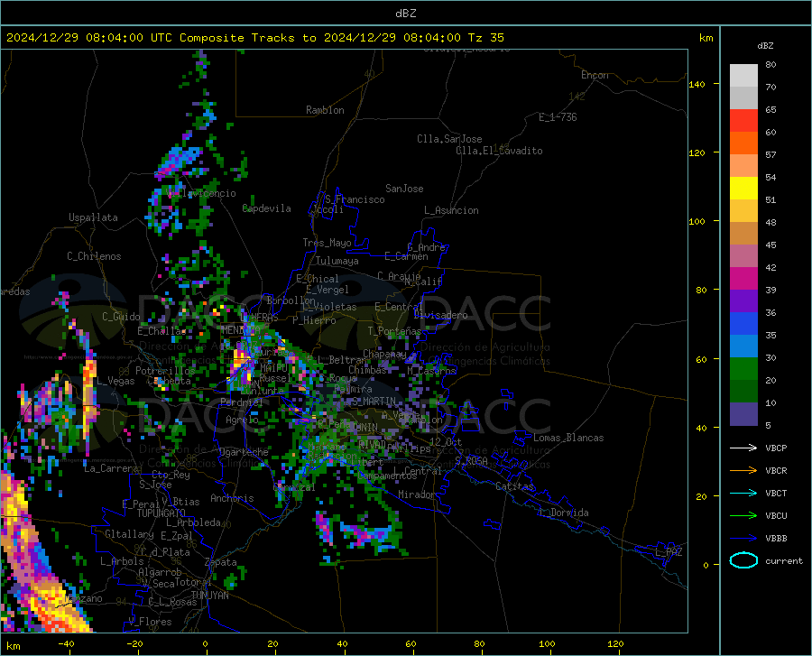Click the 'C_Guido' map label
Screen dimensions: 812x656
pyautogui.click(x=121, y=317)
